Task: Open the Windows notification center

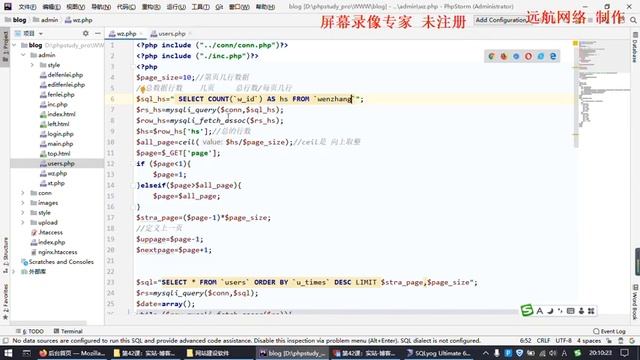Action: click(624, 353)
